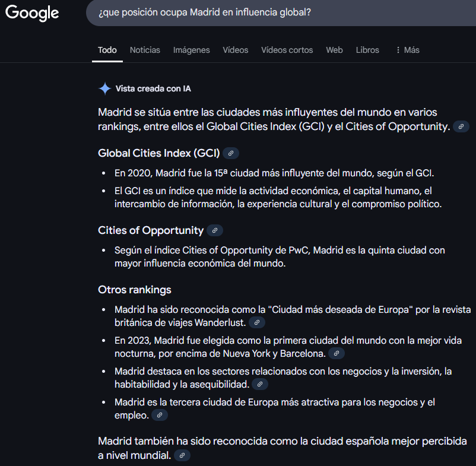Open link icon beside Cities of Opportunity heading

(215, 230)
